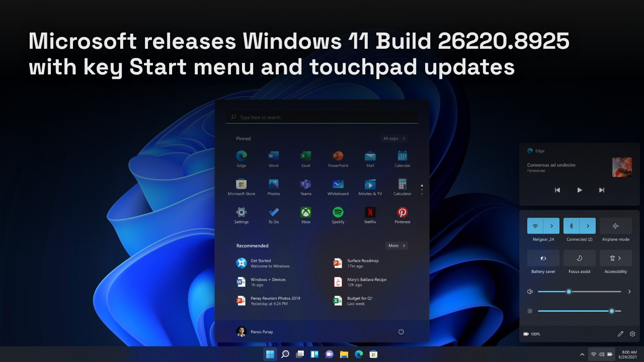Skip to next track in media panel
This screenshot has height=362, width=644.
click(602, 190)
